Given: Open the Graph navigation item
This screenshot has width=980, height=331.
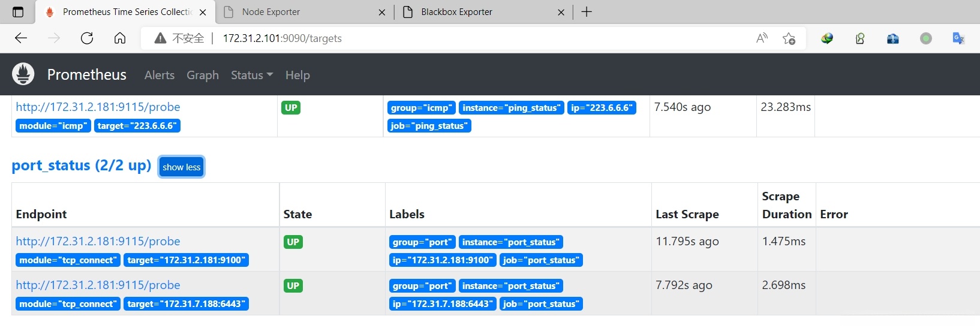Looking at the screenshot, I should coord(203,75).
